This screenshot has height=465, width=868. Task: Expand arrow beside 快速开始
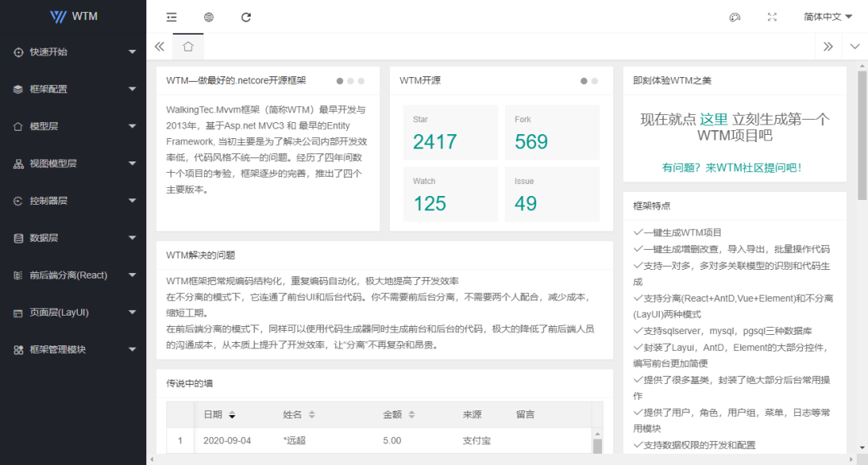pyautogui.click(x=133, y=52)
